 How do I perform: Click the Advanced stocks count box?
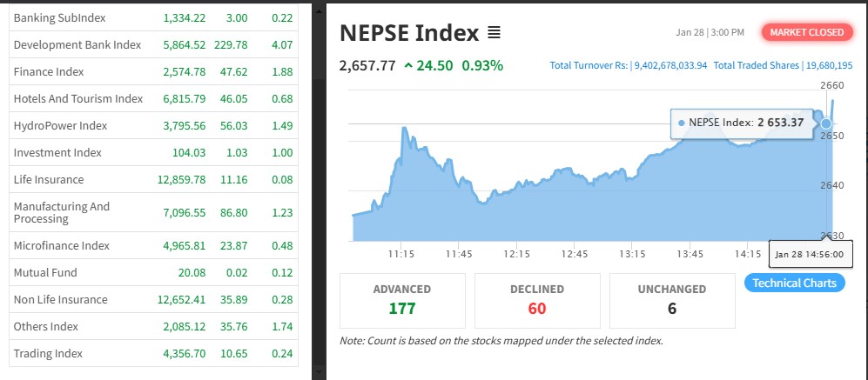point(401,300)
